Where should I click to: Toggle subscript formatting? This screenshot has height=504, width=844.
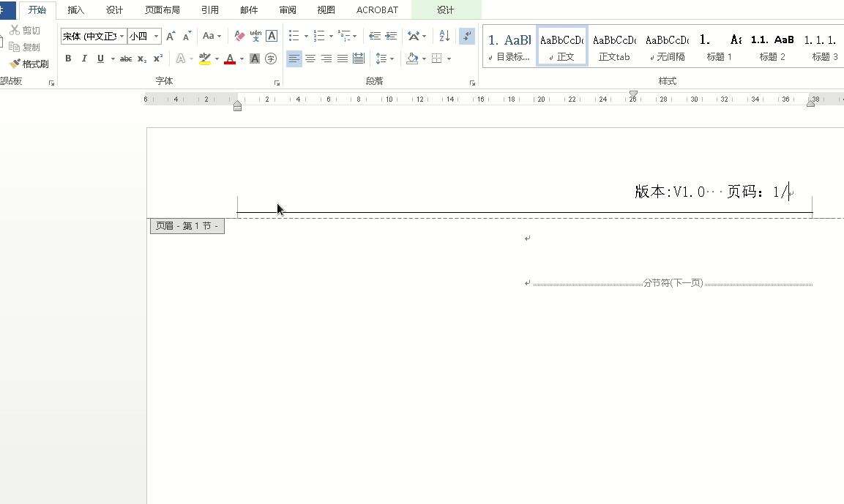(x=141, y=58)
